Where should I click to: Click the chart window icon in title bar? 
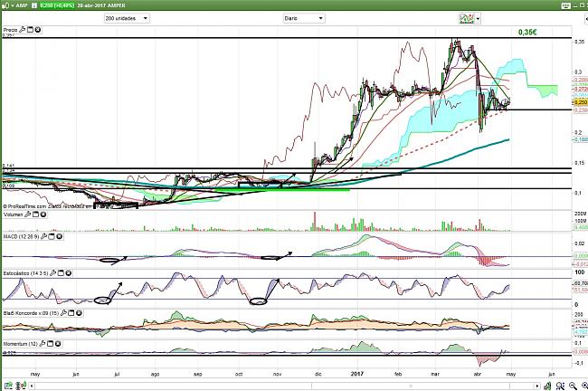coord(5,5)
